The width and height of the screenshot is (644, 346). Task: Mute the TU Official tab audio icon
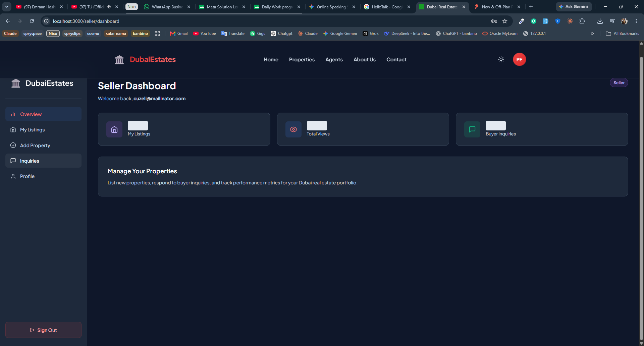109,7
